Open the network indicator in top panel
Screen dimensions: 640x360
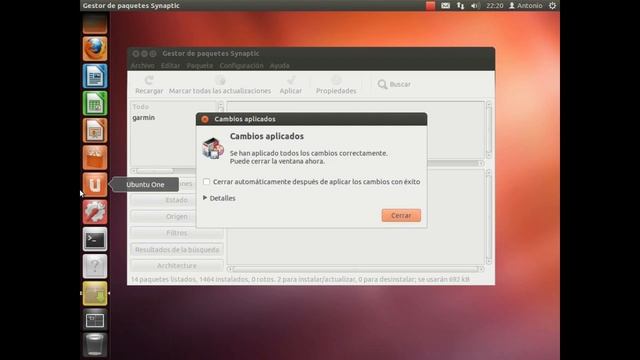pos(460,6)
